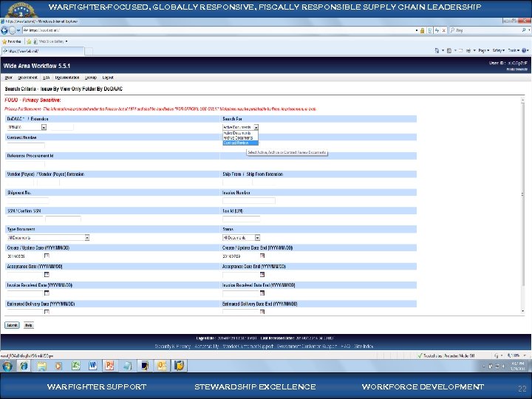532x399 pixels.
Task: Click the Internet Explorer taskbar icon
Action: (24, 366)
